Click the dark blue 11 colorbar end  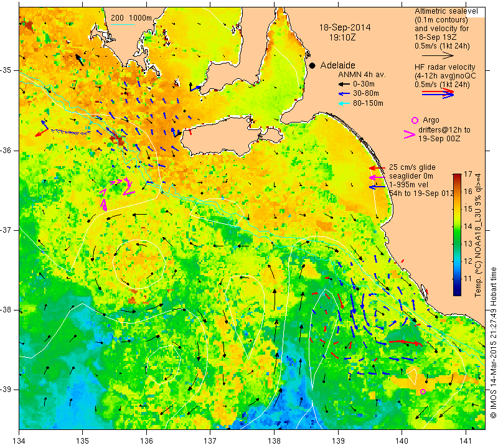coord(457,292)
